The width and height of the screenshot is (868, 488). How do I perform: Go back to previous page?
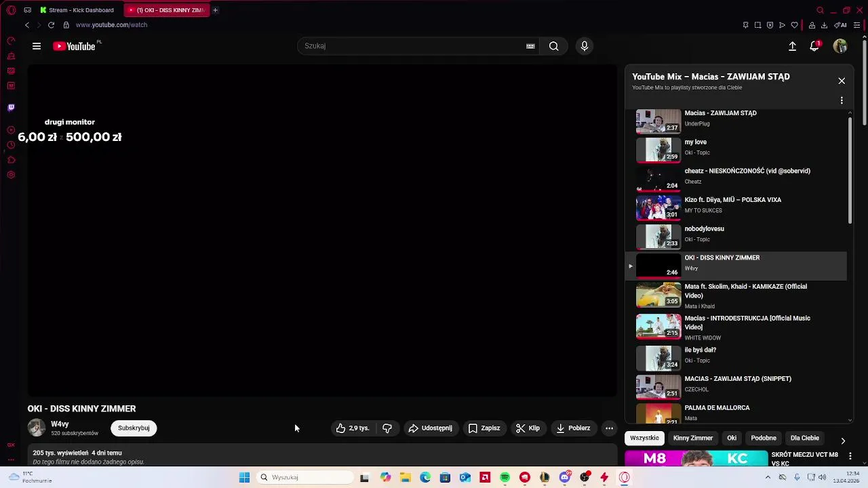point(27,25)
